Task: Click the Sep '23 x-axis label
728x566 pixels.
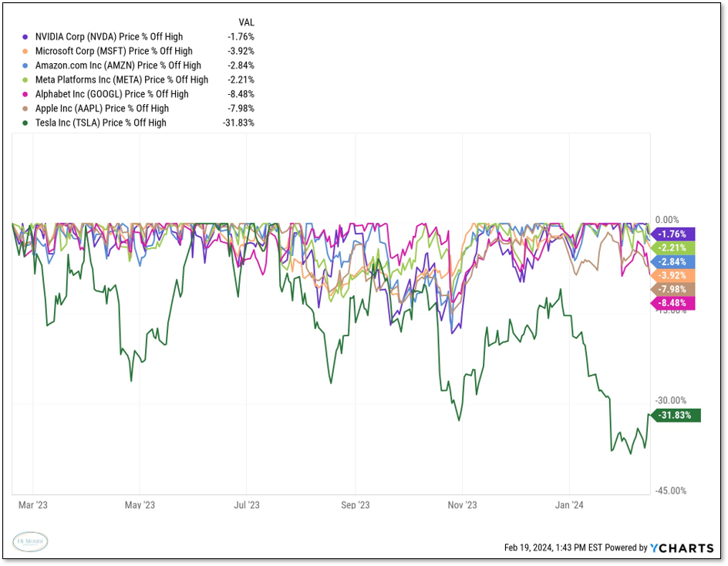Action: (356, 505)
